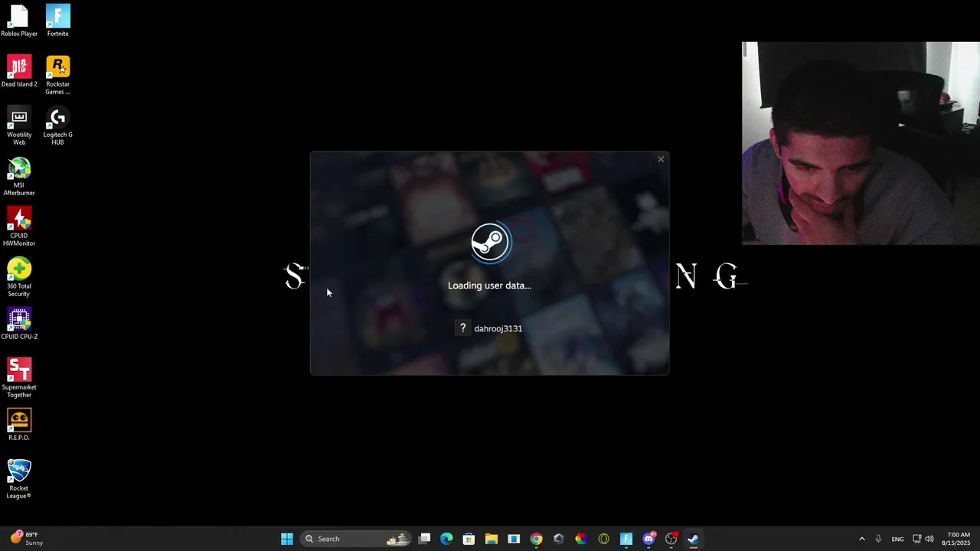This screenshot has height=551, width=980.
Task: Show hidden system tray icons
Action: coord(861,539)
